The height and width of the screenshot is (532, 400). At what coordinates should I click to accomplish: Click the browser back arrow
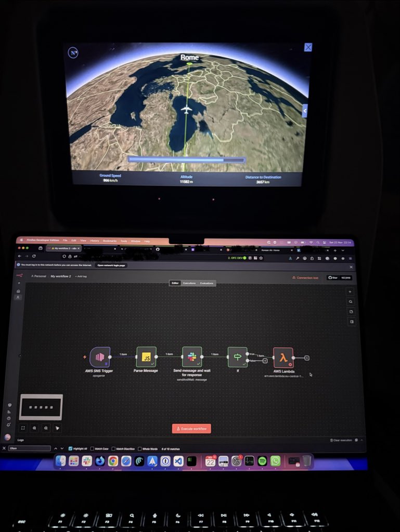(x=20, y=256)
